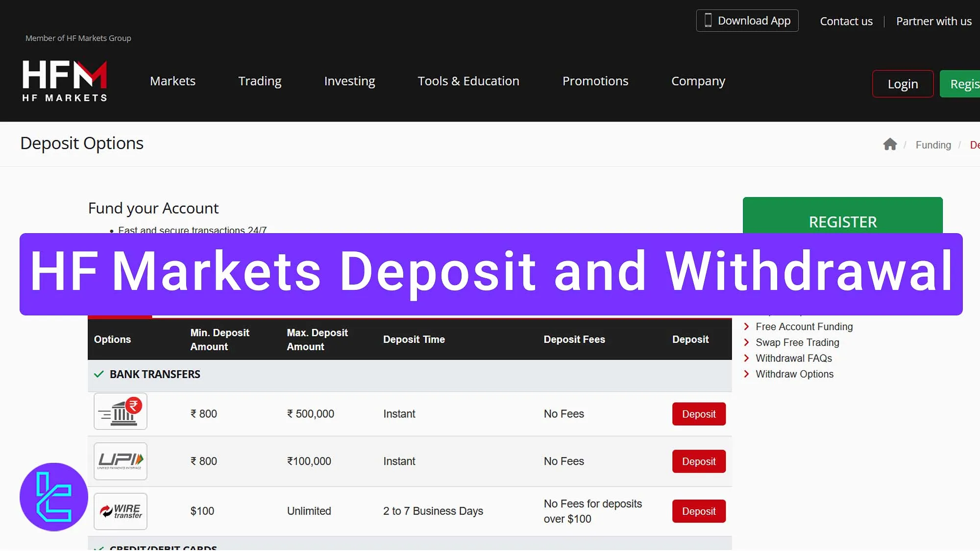The width and height of the screenshot is (980, 551).
Task: Click Deposit for ₹500,000 bank transfer
Action: pyautogui.click(x=699, y=414)
